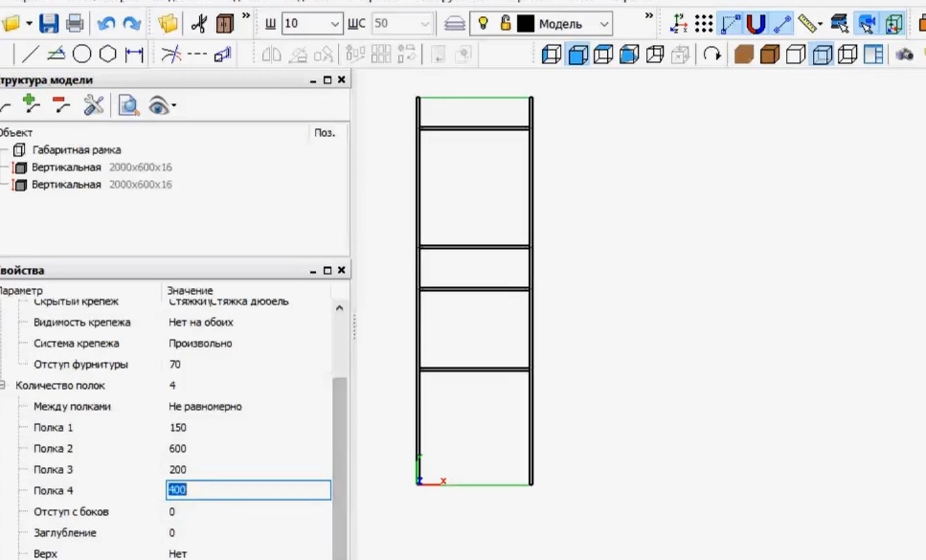Choose the linear dimension tool
926x560 pixels.
pyautogui.click(x=134, y=55)
